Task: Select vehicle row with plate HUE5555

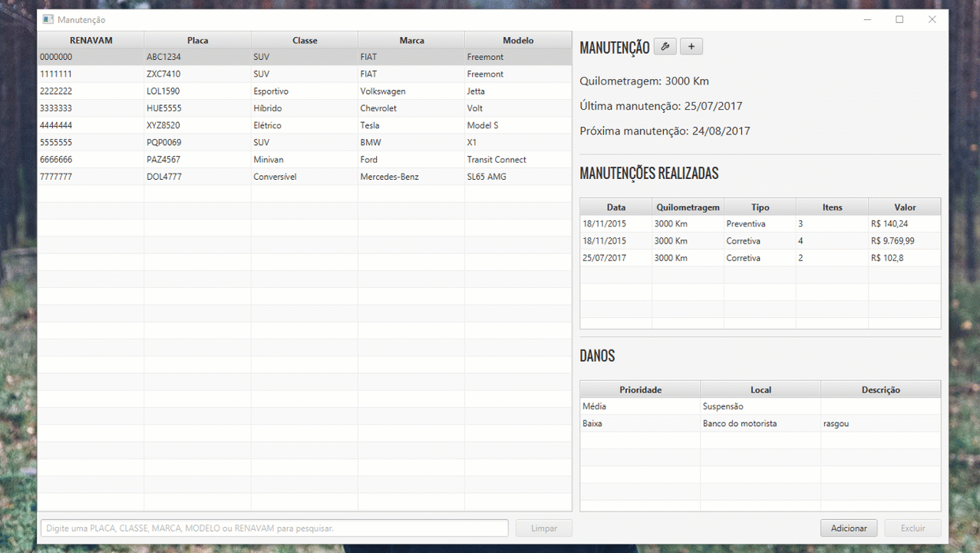Action: (x=305, y=108)
